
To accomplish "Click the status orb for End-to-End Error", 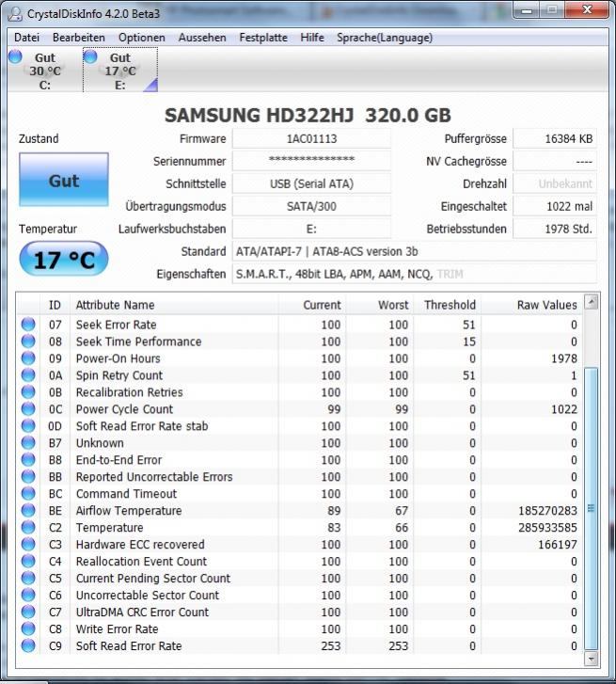I will pyautogui.click(x=28, y=459).
